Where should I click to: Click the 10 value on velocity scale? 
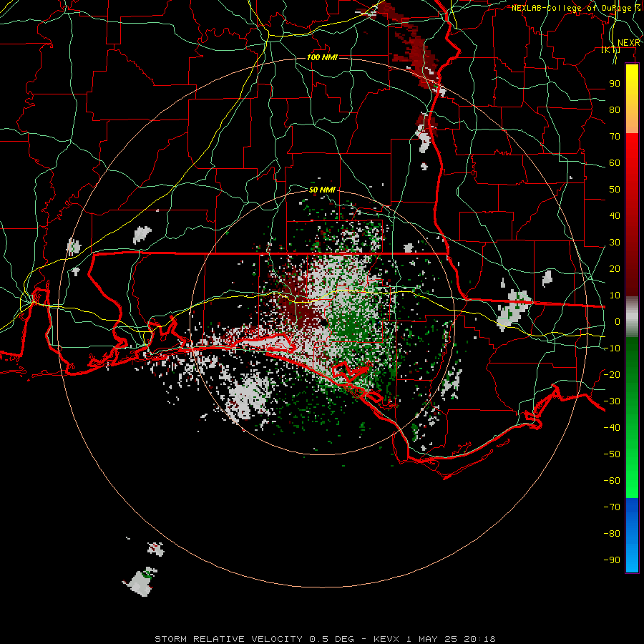pos(615,296)
